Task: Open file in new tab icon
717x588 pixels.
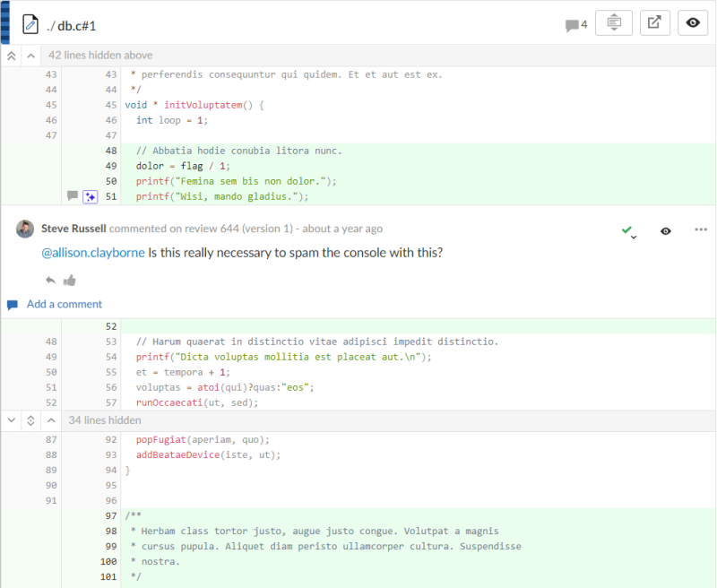Action: tap(654, 22)
